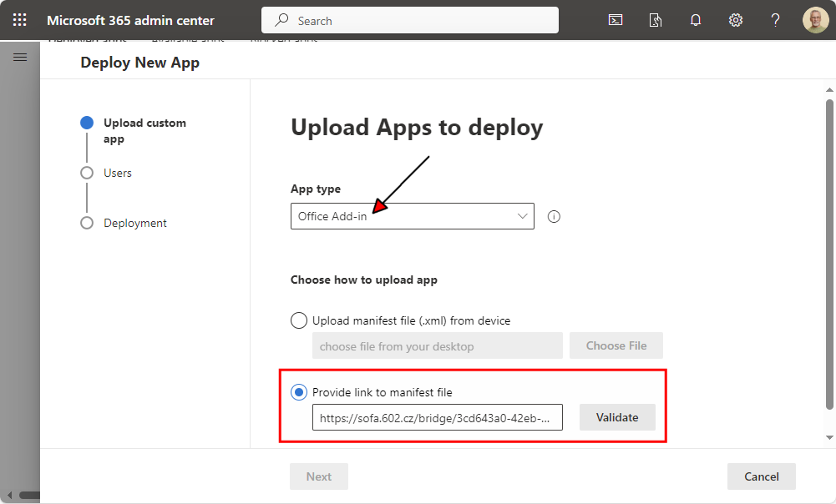Screen dimensions: 836x504
Task: Open the notifications bell
Action: click(695, 20)
